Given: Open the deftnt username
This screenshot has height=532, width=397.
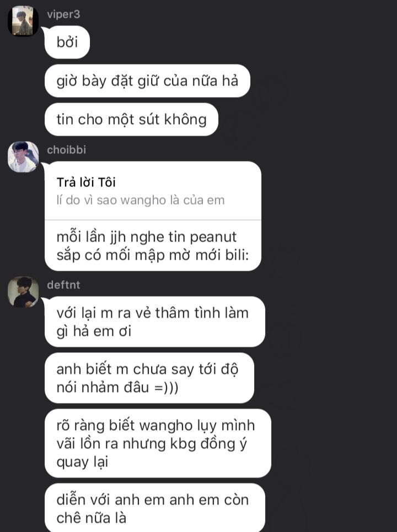Looking at the screenshot, I should [x=63, y=284].
